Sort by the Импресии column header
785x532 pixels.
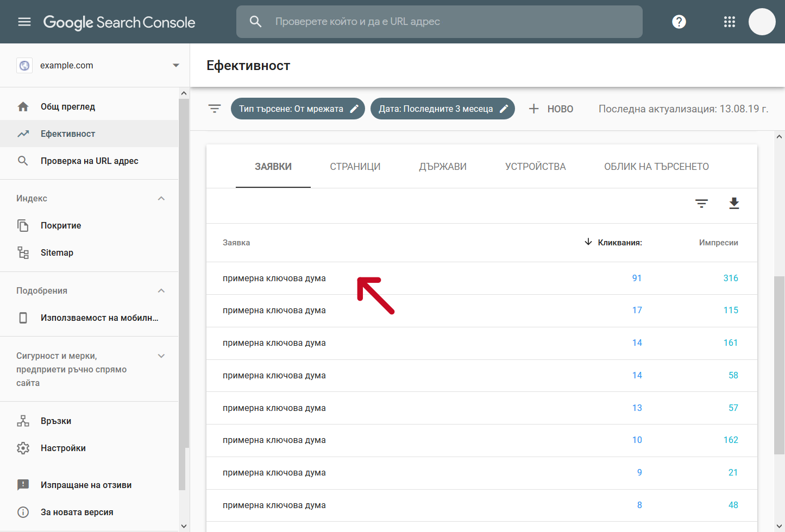(718, 243)
